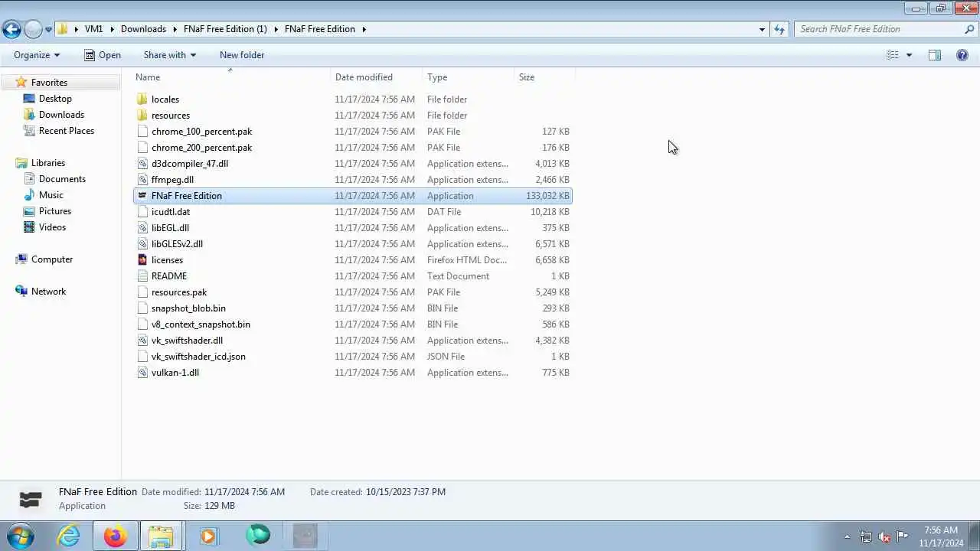Open the Organize menu
The image size is (980, 551).
pyautogui.click(x=36, y=55)
